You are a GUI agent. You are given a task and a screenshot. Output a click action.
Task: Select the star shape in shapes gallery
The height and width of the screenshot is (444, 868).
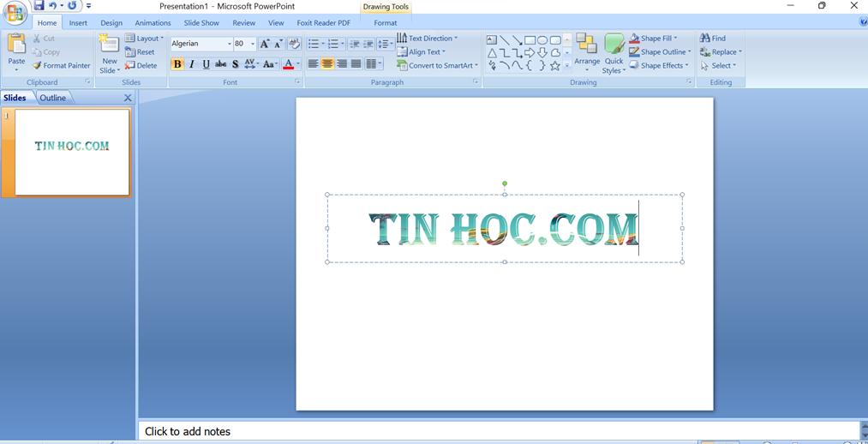tap(555, 66)
